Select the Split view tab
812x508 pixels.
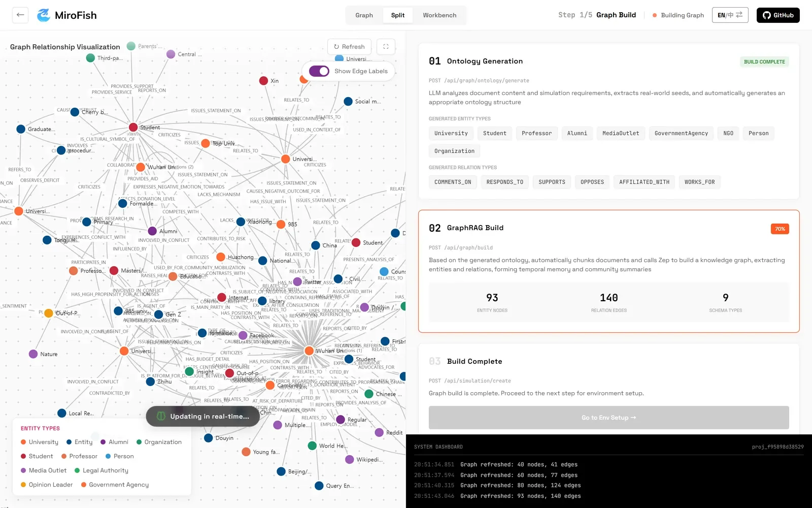point(398,15)
